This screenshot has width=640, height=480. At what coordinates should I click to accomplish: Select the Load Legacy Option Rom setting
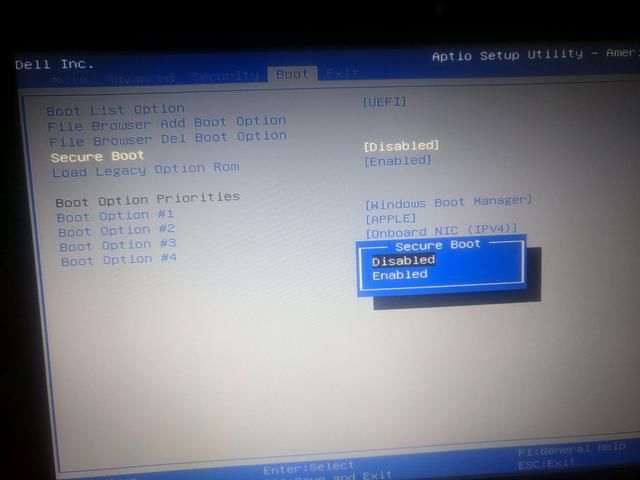[x=146, y=169]
